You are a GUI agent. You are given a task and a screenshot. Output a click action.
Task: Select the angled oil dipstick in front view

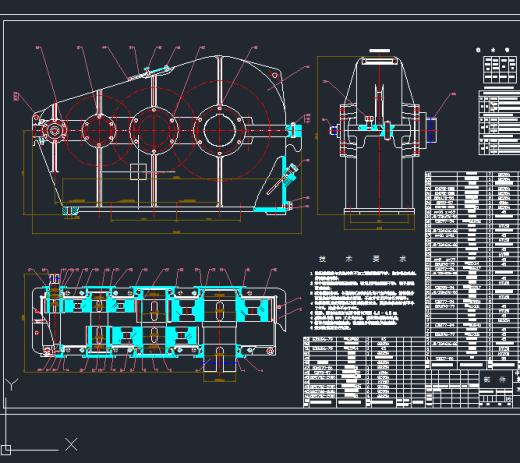point(283,179)
